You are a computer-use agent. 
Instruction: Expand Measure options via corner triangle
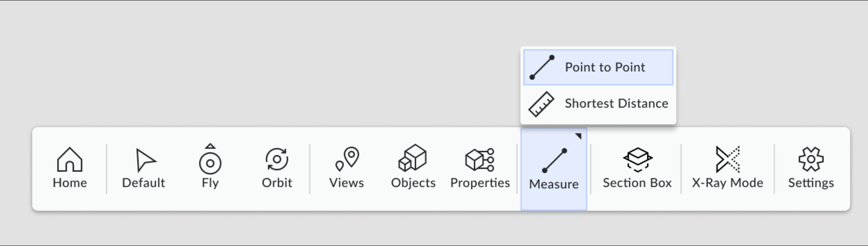point(578,136)
